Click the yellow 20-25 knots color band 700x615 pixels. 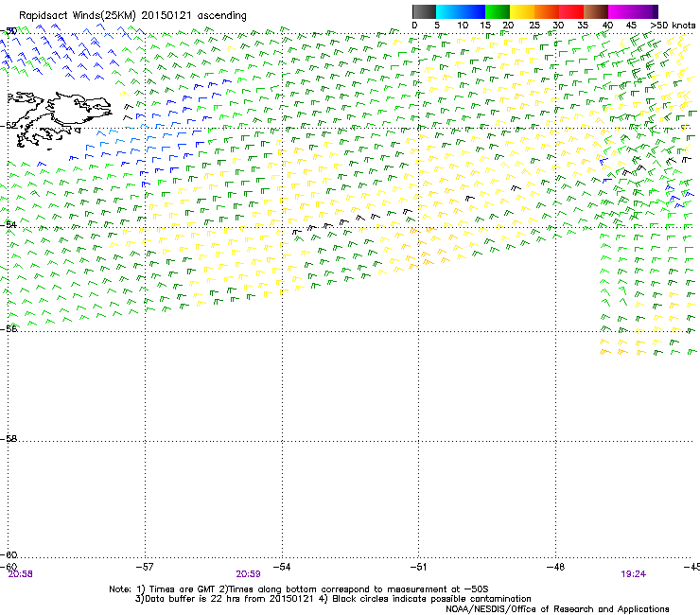[522, 11]
